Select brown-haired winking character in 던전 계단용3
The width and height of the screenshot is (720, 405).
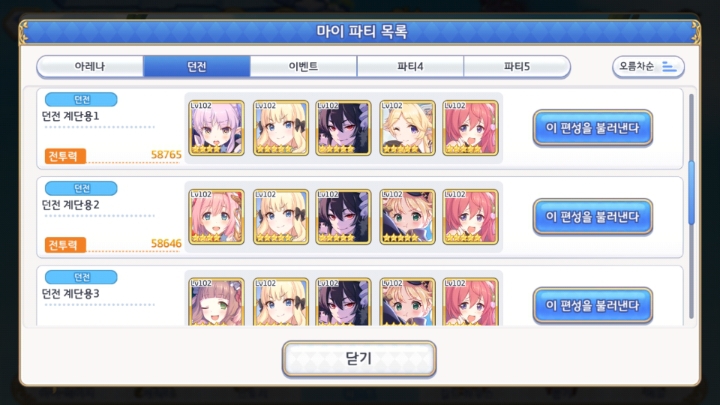[216, 302]
